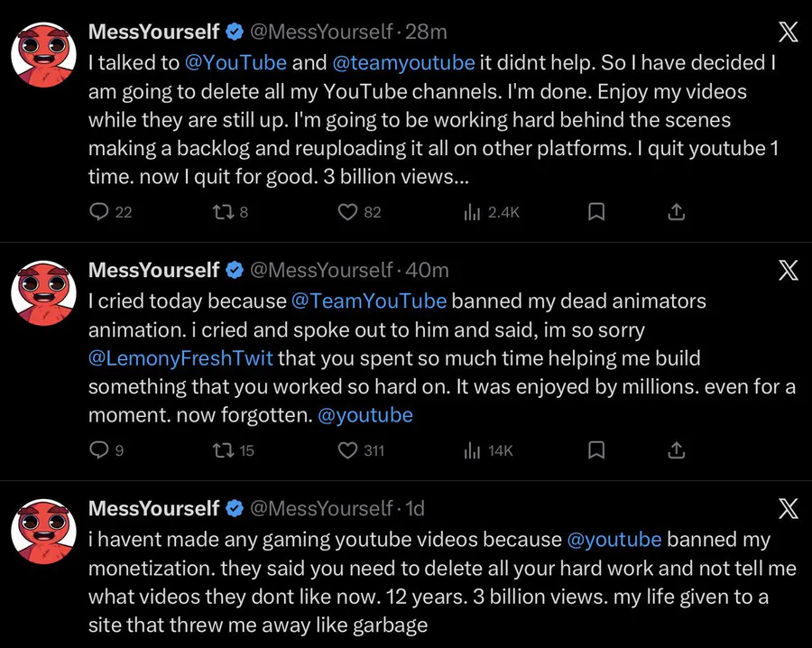This screenshot has height=648, width=812.
Task: Bookmark the first tweet about quitting YouTube
Action: tap(596, 212)
